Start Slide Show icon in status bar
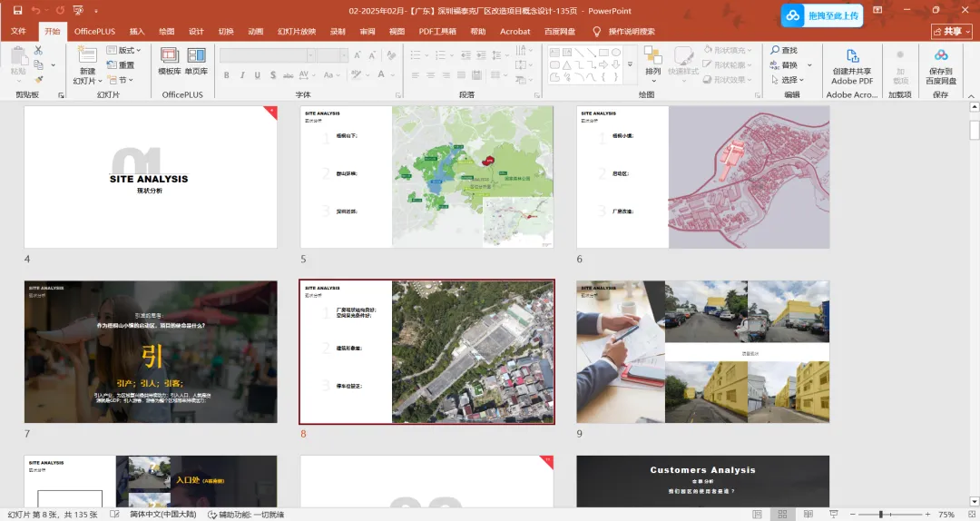The width and height of the screenshot is (980, 521). point(833,514)
